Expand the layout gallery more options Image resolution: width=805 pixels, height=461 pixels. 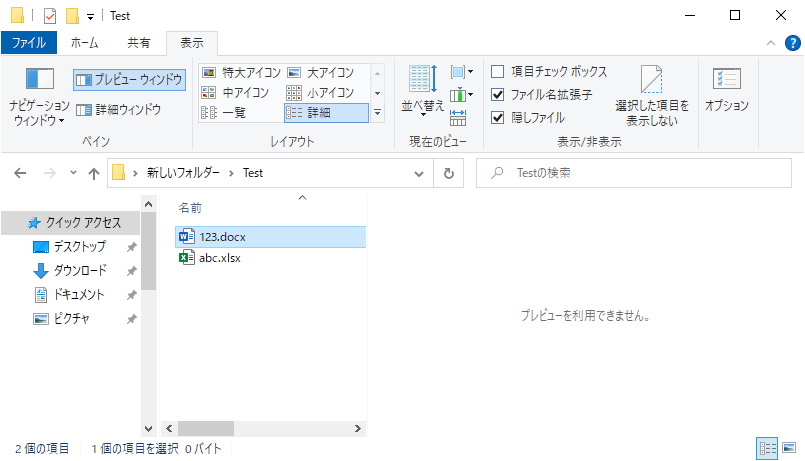click(x=377, y=112)
